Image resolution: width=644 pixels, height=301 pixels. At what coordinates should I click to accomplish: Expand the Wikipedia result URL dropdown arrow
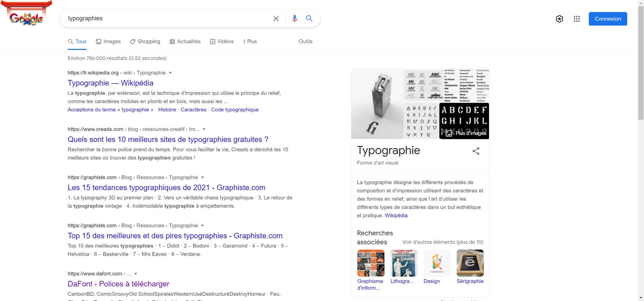(x=170, y=73)
